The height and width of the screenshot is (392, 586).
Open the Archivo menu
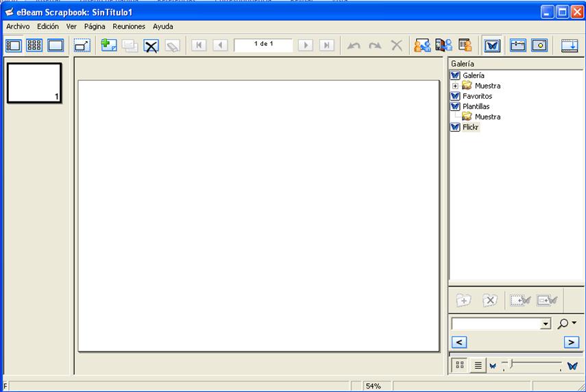18,26
